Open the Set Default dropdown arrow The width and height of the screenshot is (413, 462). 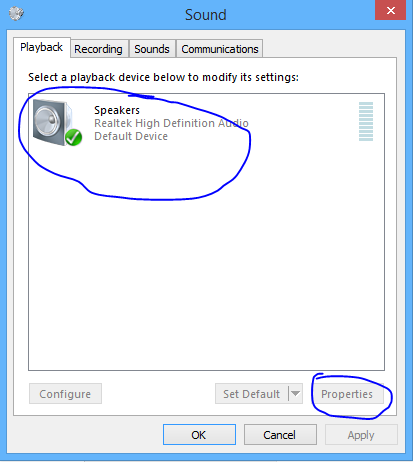295,394
